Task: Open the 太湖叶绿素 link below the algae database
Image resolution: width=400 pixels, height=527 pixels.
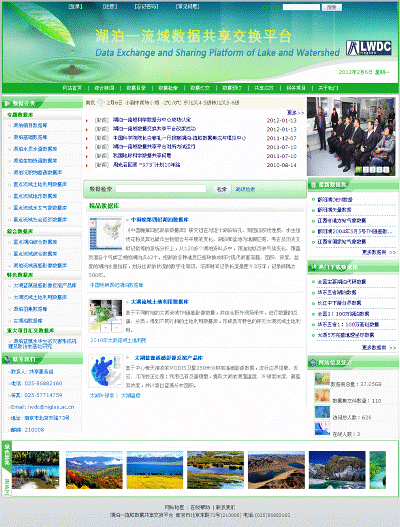Action: (102, 396)
